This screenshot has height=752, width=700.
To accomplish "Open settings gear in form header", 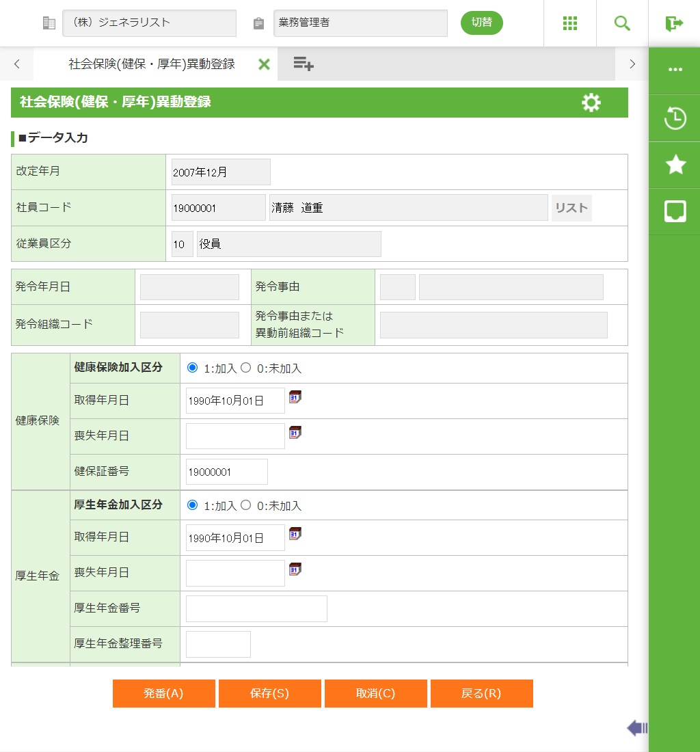I will click(x=591, y=103).
